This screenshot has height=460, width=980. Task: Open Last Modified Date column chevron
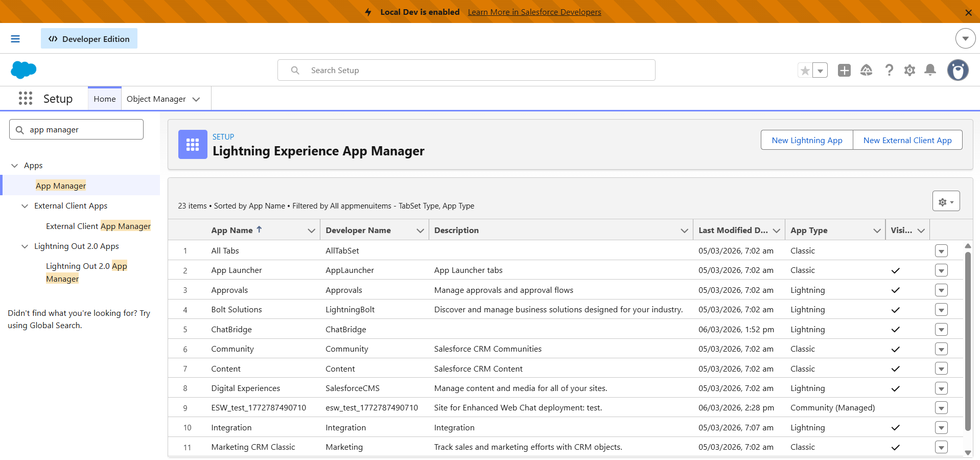(x=776, y=231)
